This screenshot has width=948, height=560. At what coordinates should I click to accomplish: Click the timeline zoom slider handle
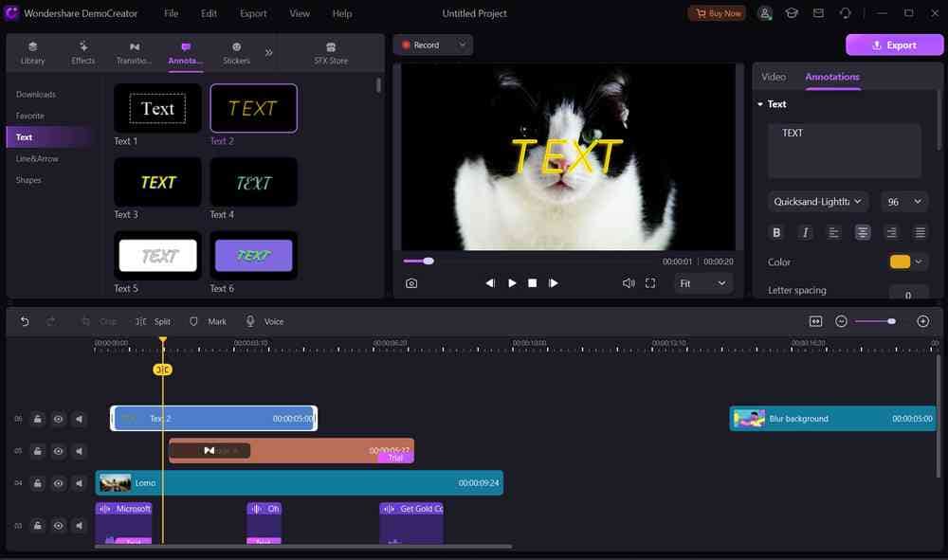click(x=892, y=321)
